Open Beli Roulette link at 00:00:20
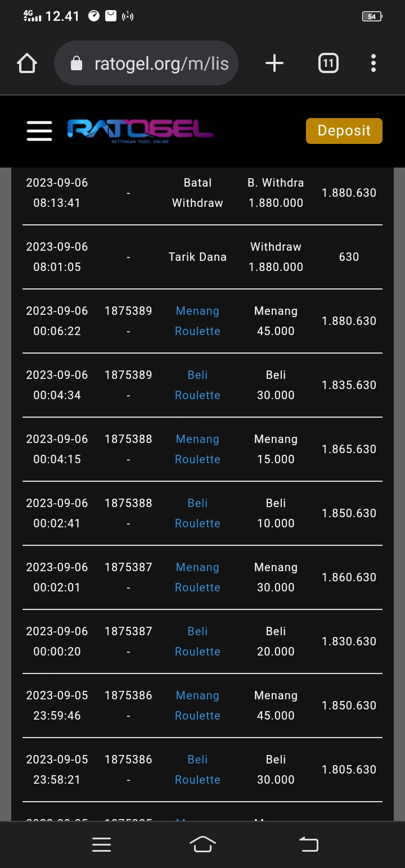Screen dimensions: 405x868 (x=197, y=641)
